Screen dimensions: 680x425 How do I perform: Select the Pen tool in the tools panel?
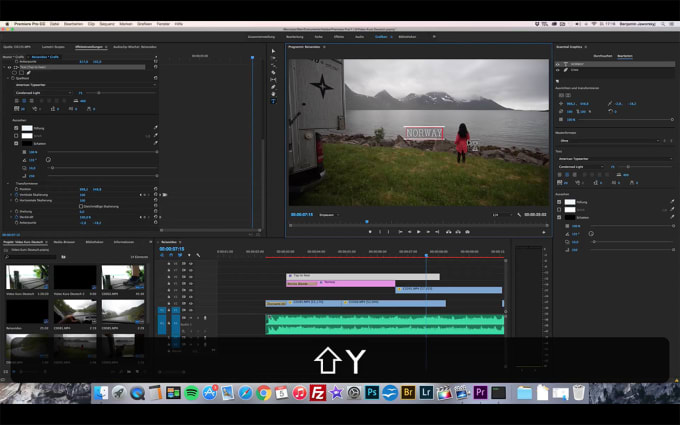coord(273,87)
